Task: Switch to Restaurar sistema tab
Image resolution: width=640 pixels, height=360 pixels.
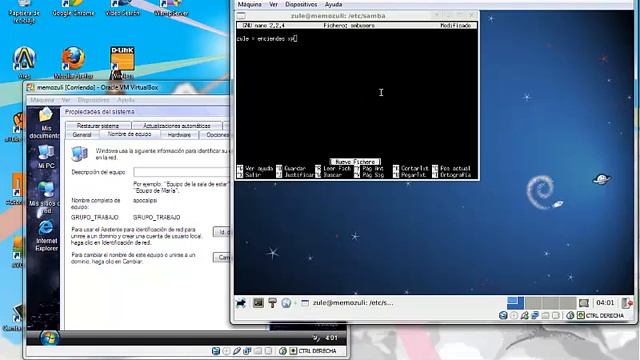Action: 98,126
